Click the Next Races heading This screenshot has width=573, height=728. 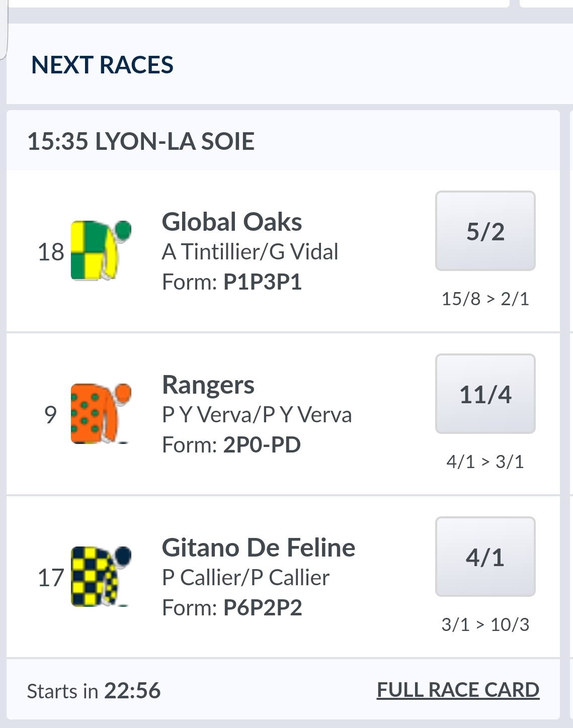[102, 65]
